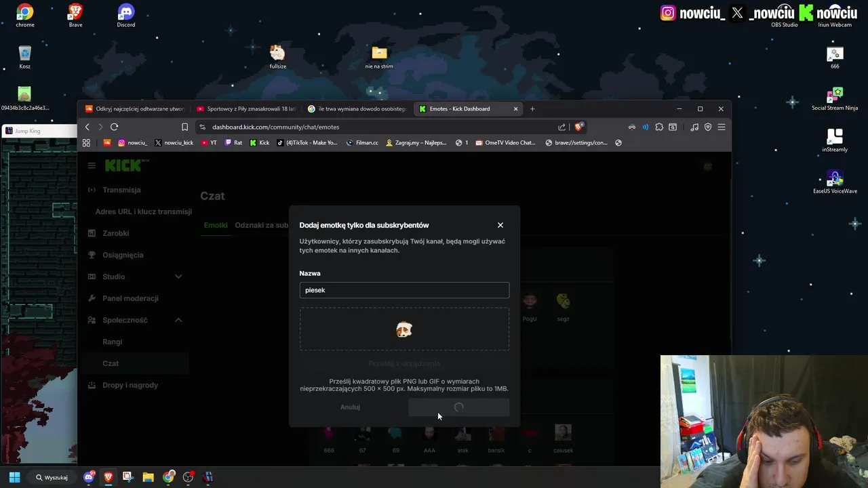Open Dropy i nagrody
The height and width of the screenshot is (488, 868).
[130, 385]
